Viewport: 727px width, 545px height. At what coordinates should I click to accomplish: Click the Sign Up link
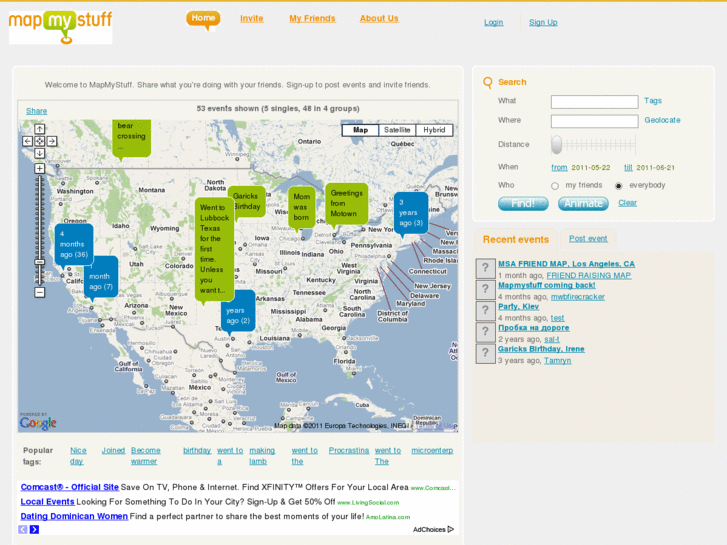coord(543,22)
